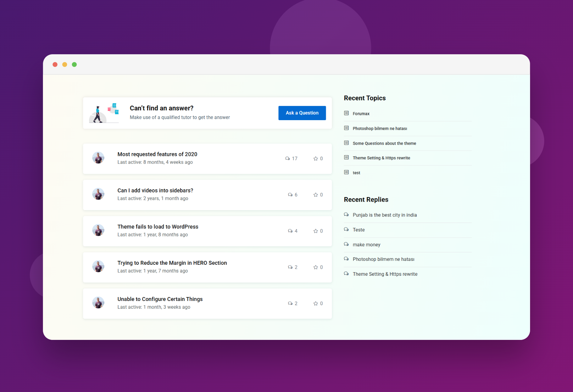Click the speech bubble icon beside Punjab recent reply
Screen dimensions: 573x392
click(346, 214)
